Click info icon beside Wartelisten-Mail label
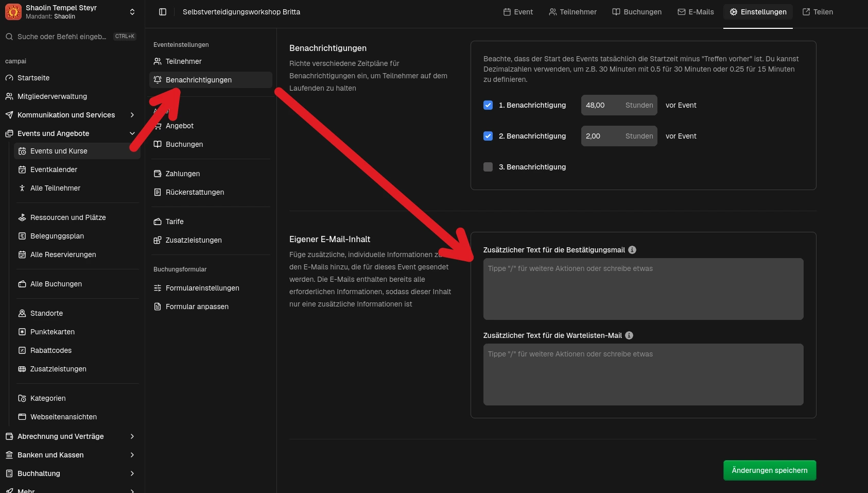 (x=629, y=335)
